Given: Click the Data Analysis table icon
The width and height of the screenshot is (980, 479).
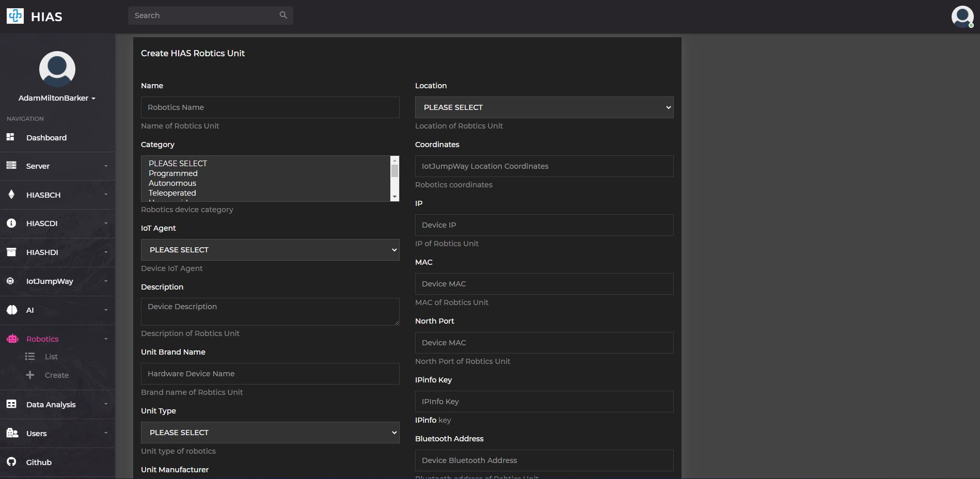Looking at the screenshot, I should 11,404.
